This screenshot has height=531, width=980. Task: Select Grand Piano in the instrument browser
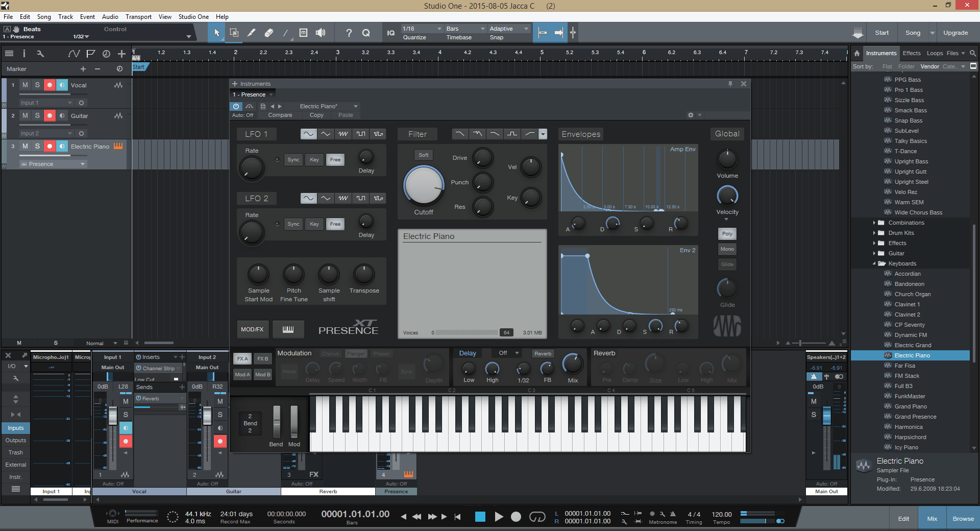coord(910,406)
